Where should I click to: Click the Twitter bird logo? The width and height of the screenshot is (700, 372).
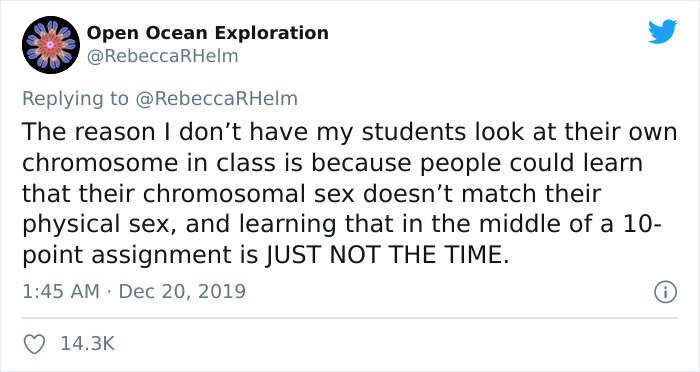coord(662,32)
